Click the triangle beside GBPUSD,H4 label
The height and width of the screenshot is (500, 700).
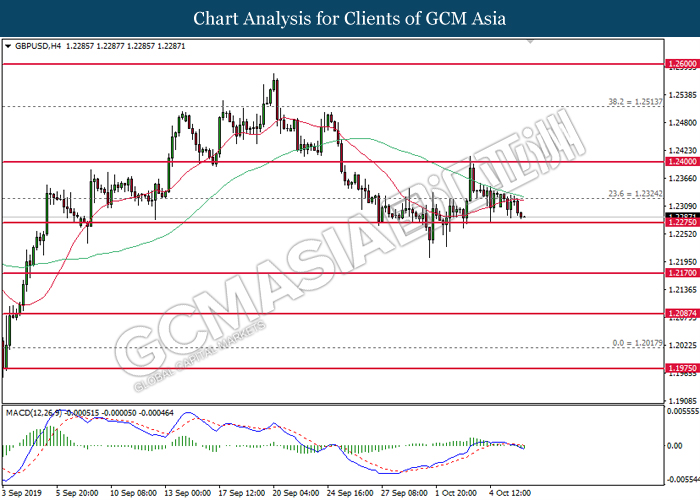click(8, 46)
